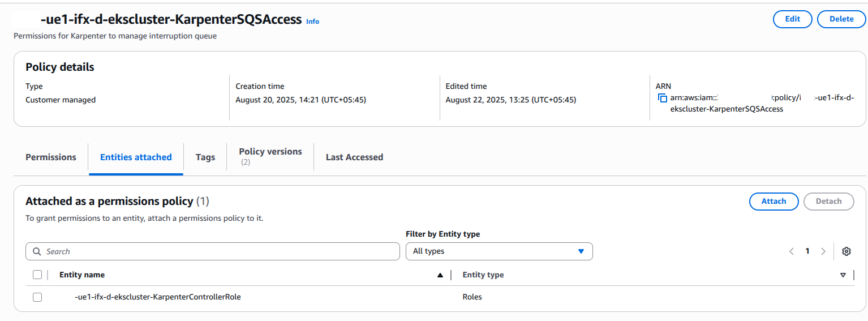868x321 pixels.
Task: Go to previous page arrow
Action: coord(792,251)
